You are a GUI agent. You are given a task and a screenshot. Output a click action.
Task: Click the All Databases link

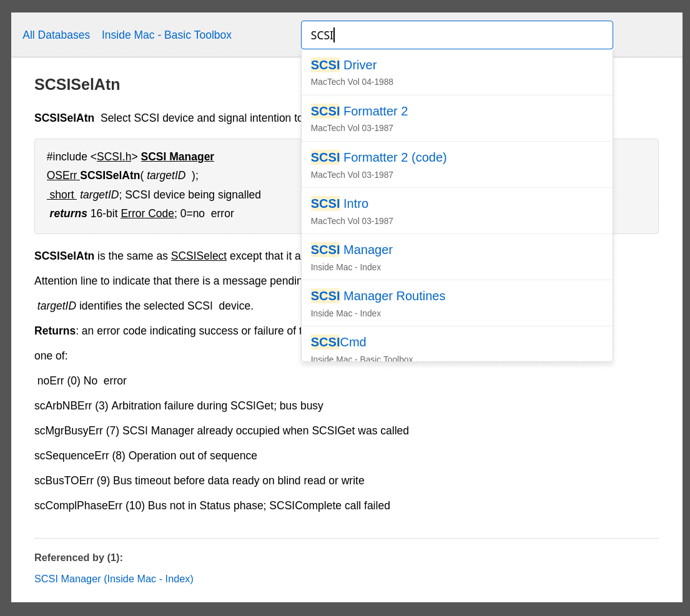(x=56, y=35)
